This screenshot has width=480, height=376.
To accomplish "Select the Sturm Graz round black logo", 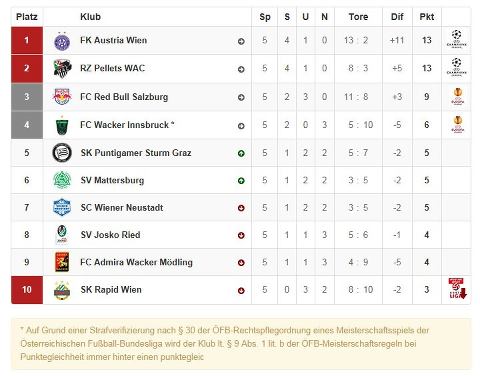I will click(62, 153).
